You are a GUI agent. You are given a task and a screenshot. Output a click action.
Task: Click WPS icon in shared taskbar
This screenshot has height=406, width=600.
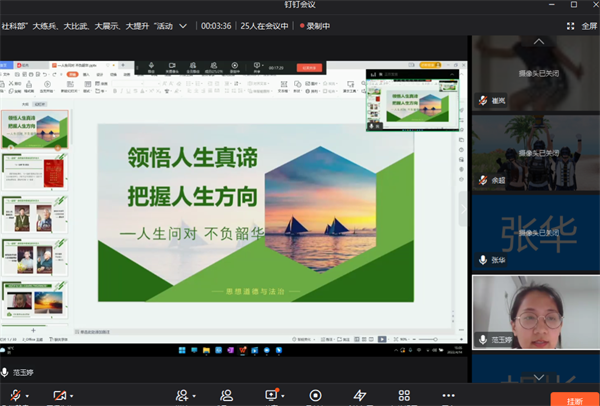pyautogui.click(x=243, y=350)
